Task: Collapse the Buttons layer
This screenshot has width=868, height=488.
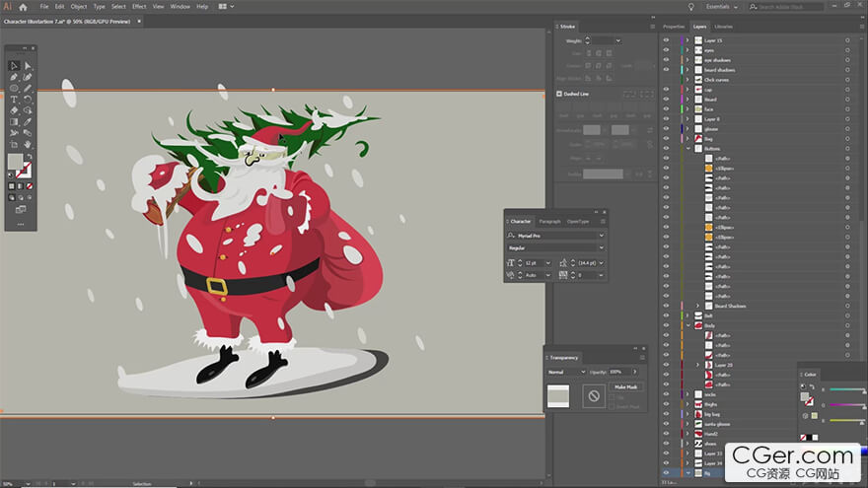Action: (x=688, y=149)
